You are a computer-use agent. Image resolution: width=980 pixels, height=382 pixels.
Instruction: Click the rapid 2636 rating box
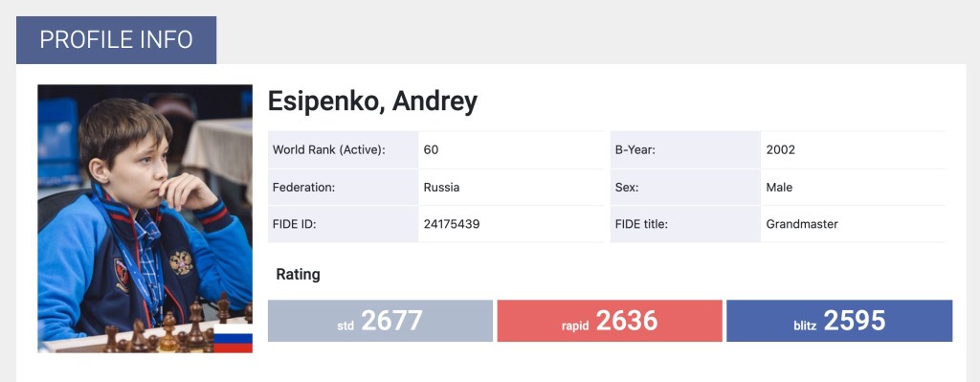[610, 321]
